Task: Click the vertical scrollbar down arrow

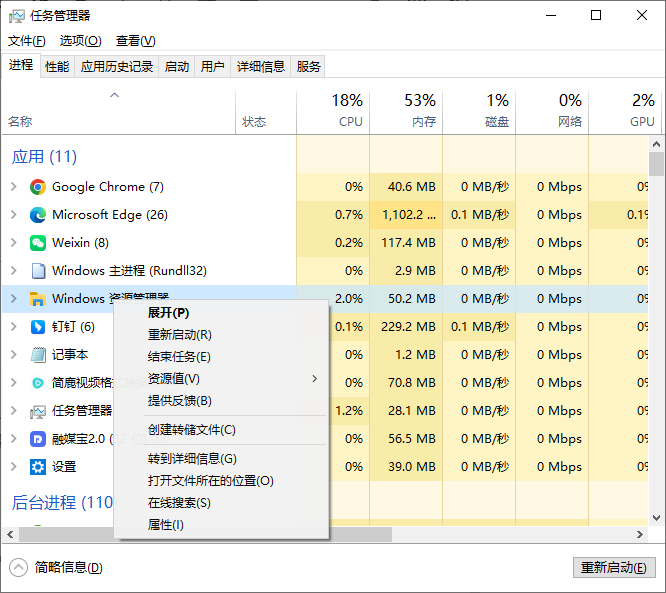Action: tap(657, 518)
